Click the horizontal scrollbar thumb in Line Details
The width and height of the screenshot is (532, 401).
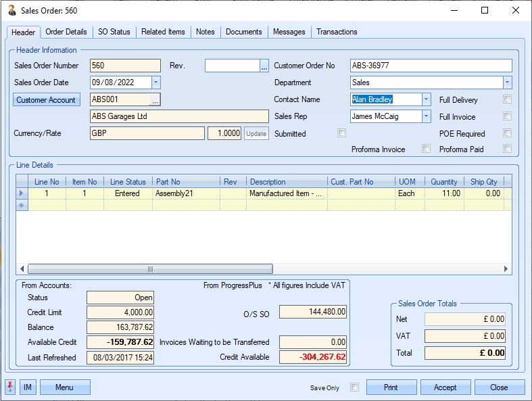[x=150, y=269]
